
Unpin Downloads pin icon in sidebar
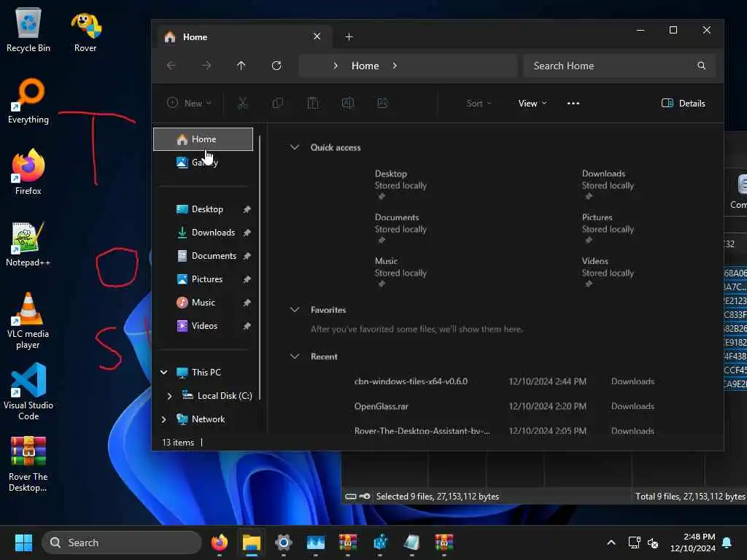coord(247,233)
